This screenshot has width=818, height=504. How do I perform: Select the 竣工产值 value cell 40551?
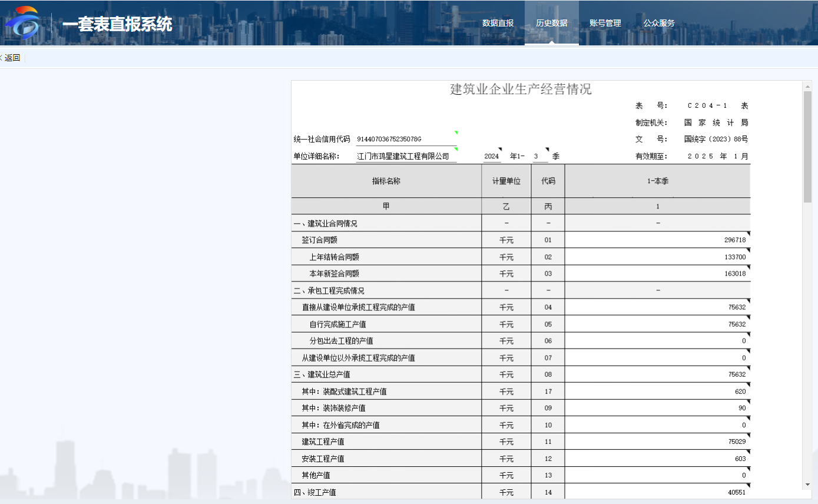click(657, 492)
